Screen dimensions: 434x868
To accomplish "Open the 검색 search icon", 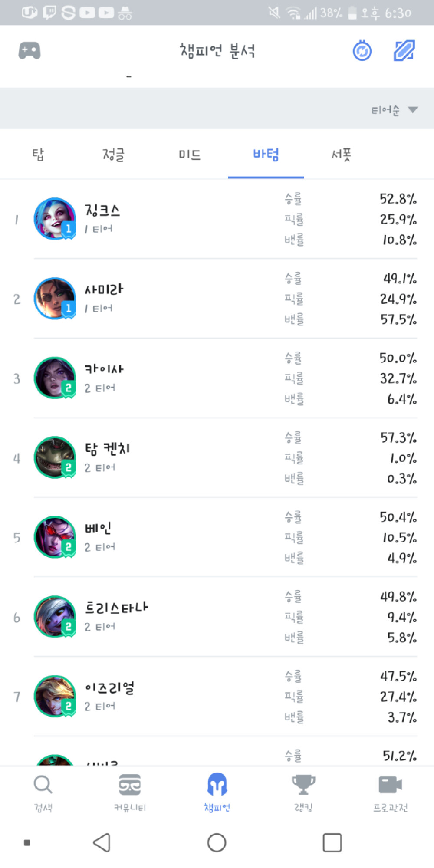I will (x=43, y=785).
